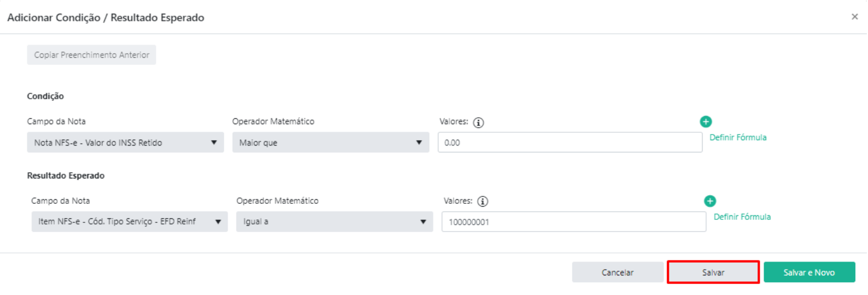The width and height of the screenshot is (868, 295).
Task: Click Definir Fórmula link in Resultado Esperado section
Action: click(x=742, y=217)
